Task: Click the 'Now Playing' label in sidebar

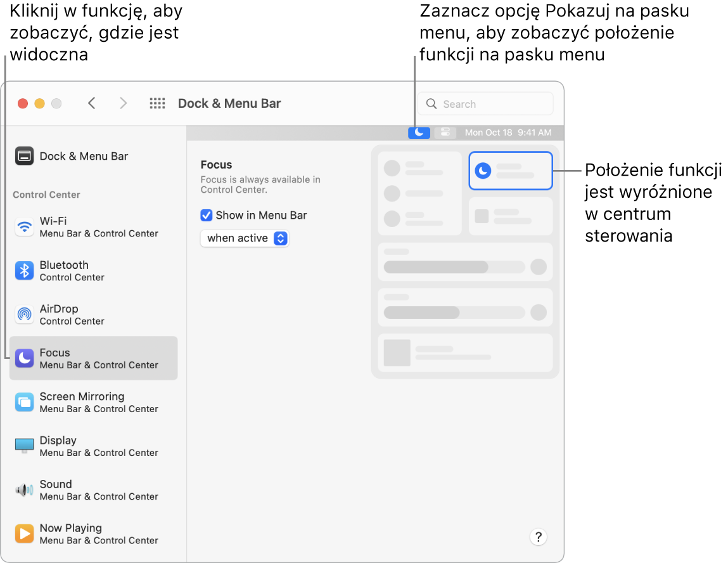Action: pyautogui.click(x=70, y=527)
